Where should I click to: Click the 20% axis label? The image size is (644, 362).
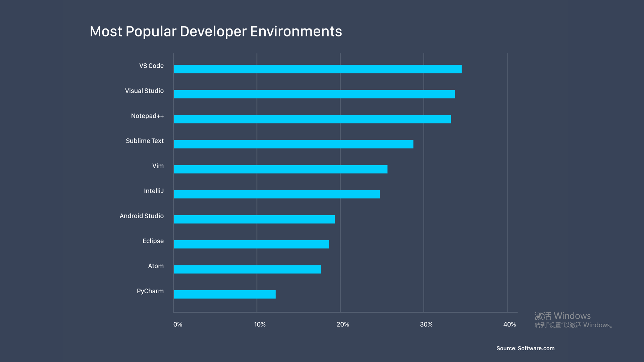coord(343,324)
